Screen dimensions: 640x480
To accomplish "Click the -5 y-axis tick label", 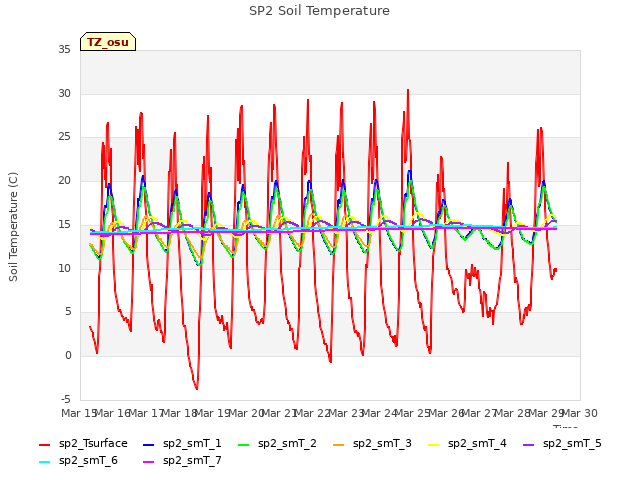I will pos(66,399).
